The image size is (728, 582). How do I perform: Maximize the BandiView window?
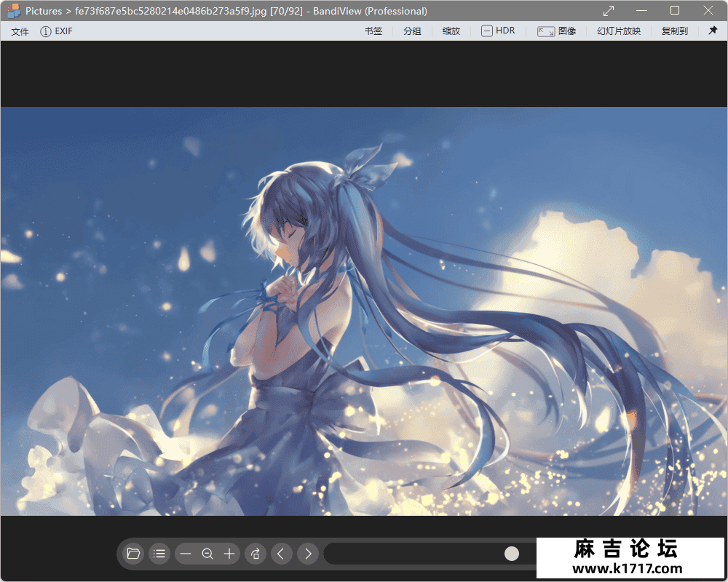click(x=675, y=10)
